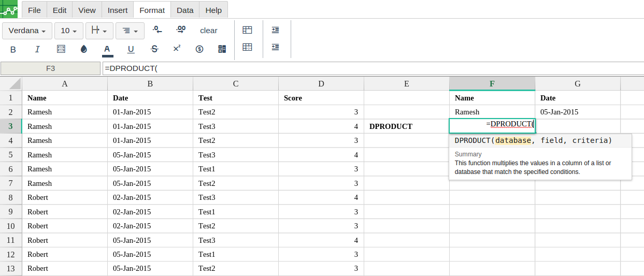644x276 pixels.
Task: Switch to the Data menu
Action: [185, 10]
